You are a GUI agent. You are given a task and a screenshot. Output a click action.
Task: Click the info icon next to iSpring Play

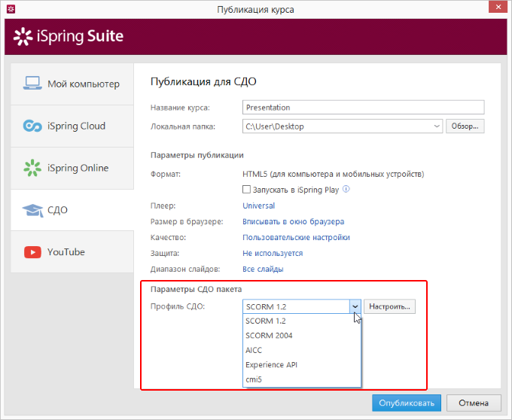pyautogui.click(x=346, y=189)
